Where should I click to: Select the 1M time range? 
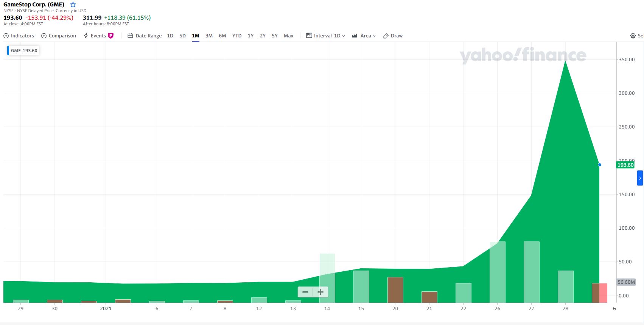[195, 36]
